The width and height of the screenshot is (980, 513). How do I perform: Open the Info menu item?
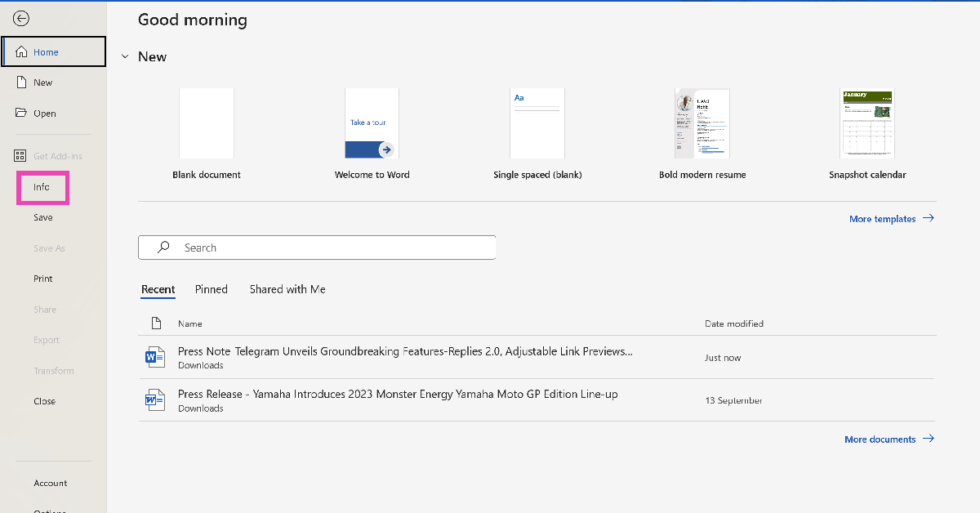coord(42,187)
